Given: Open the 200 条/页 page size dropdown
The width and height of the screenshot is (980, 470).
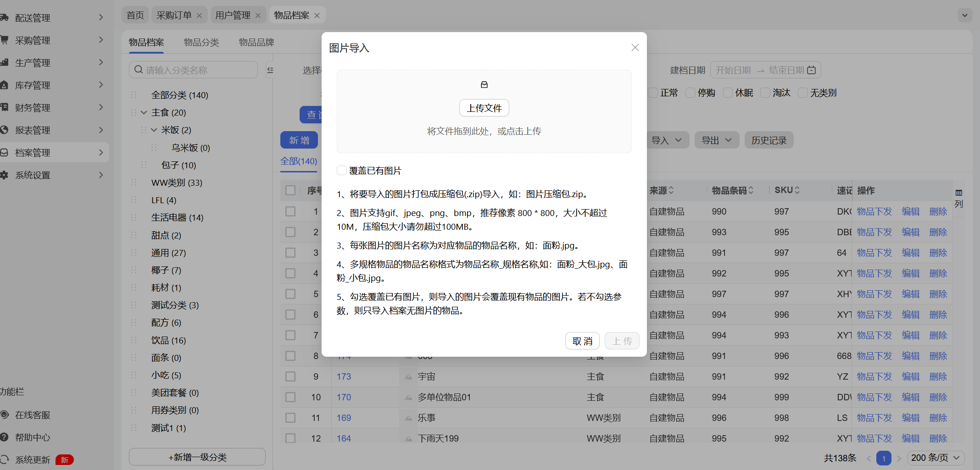Looking at the screenshot, I should click(935, 458).
